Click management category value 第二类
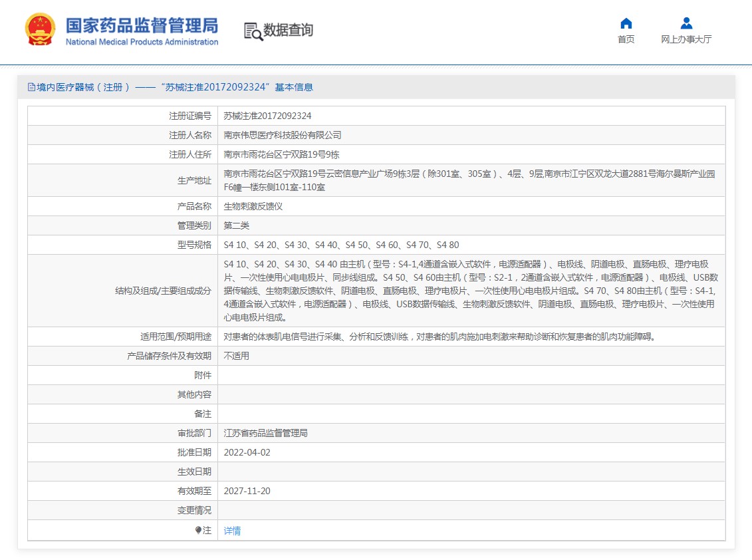752x560 pixels. pos(236,225)
